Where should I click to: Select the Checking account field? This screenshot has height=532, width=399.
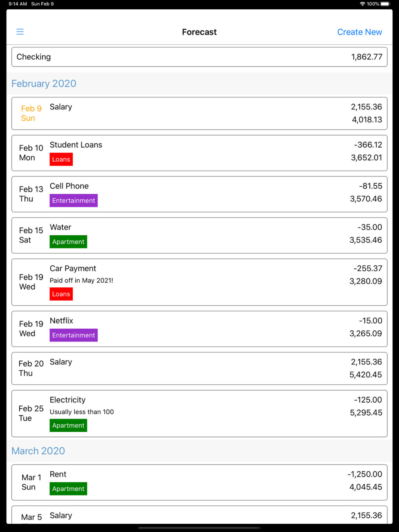coord(199,57)
